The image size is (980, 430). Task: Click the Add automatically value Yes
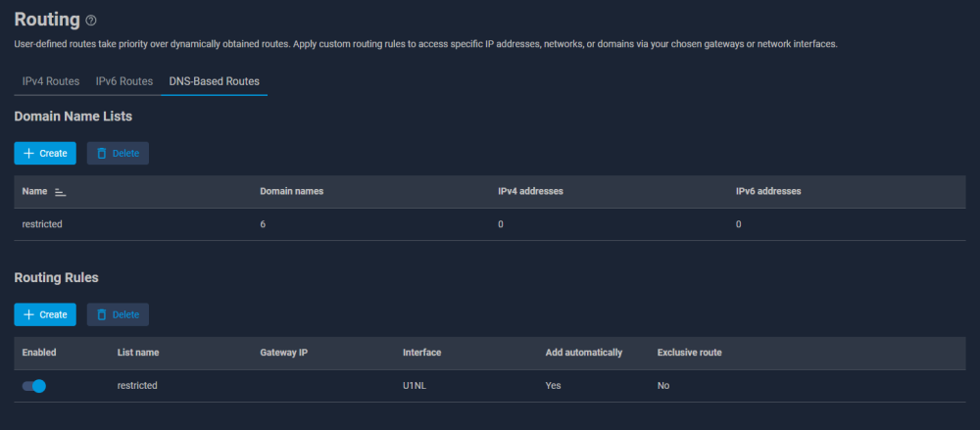click(x=554, y=386)
